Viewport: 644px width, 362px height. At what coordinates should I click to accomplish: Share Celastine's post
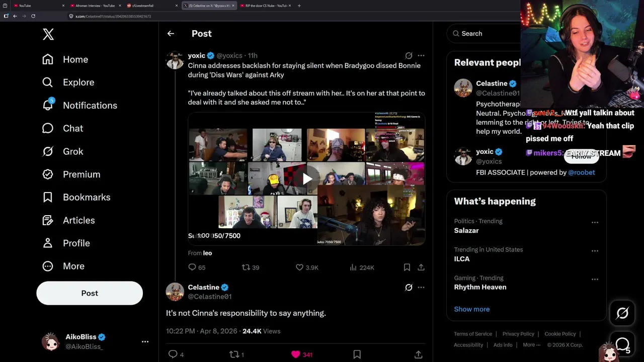[418, 354]
